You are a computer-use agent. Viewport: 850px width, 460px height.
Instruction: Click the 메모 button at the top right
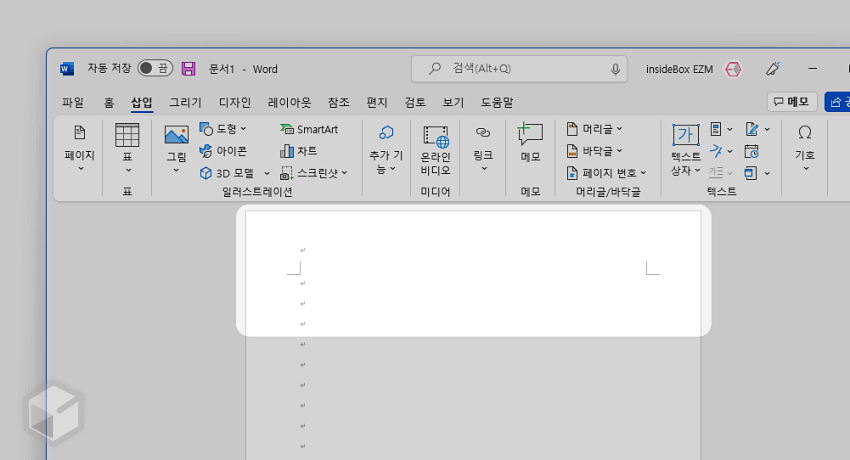click(x=792, y=102)
